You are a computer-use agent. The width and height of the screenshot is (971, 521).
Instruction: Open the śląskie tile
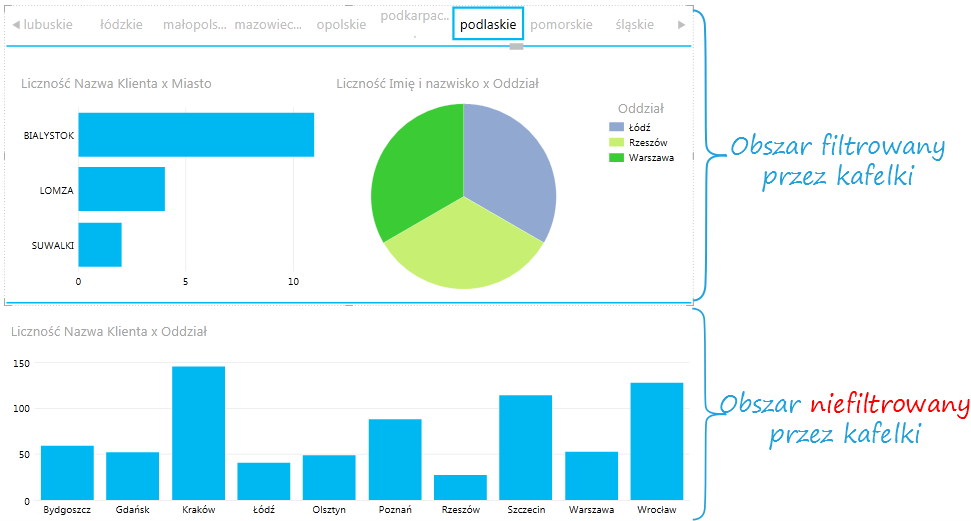(x=635, y=24)
